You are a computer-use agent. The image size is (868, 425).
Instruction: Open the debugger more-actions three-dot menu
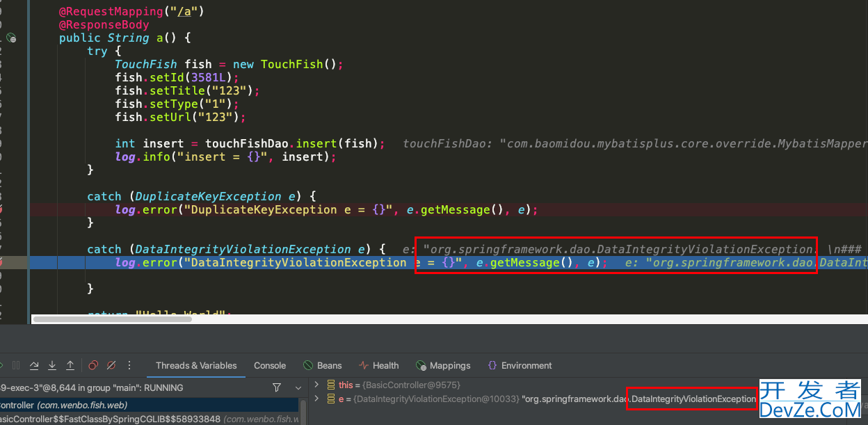point(129,365)
